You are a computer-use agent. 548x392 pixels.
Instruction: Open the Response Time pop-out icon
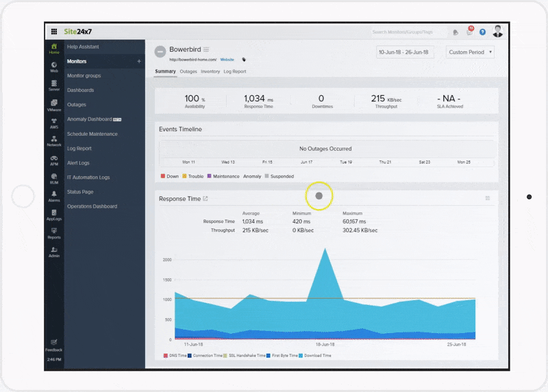pyautogui.click(x=206, y=199)
